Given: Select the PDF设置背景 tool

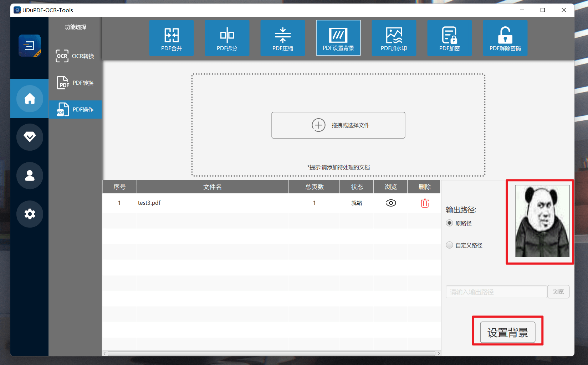Looking at the screenshot, I should click(x=338, y=38).
